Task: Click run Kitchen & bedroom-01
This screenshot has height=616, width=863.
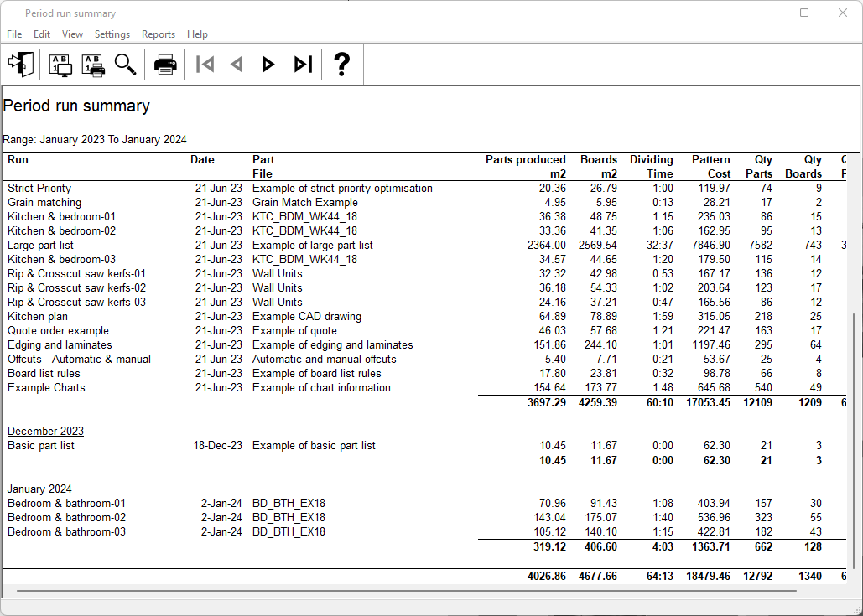Action: [62, 217]
